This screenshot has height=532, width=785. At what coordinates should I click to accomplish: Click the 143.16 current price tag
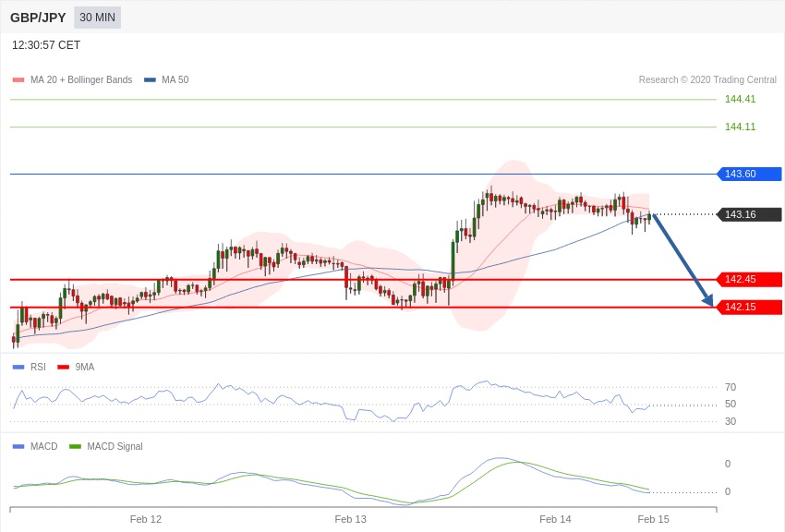tap(750, 214)
